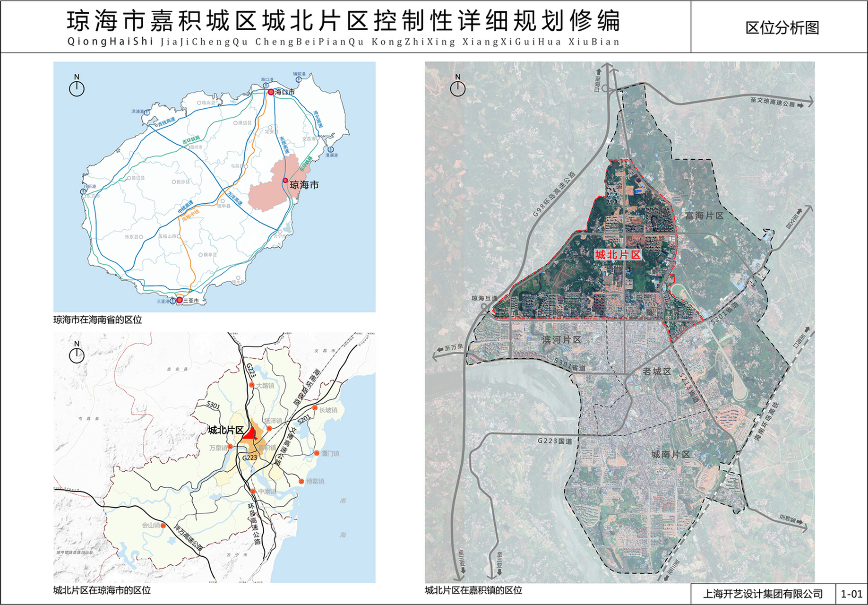Click the orange dot for 塔洋镇
Image resolution: width=868 pixels, height=605 pixels.
[x=269, y=429]
